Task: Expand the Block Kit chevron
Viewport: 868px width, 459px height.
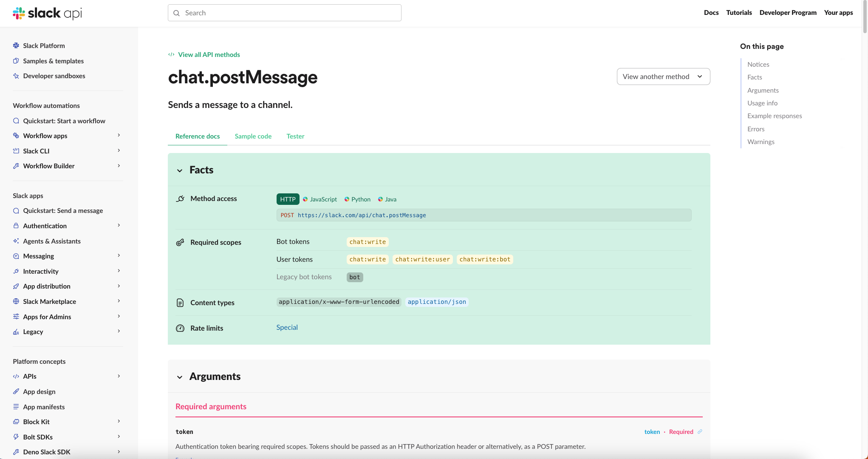Action: [119, 421]
